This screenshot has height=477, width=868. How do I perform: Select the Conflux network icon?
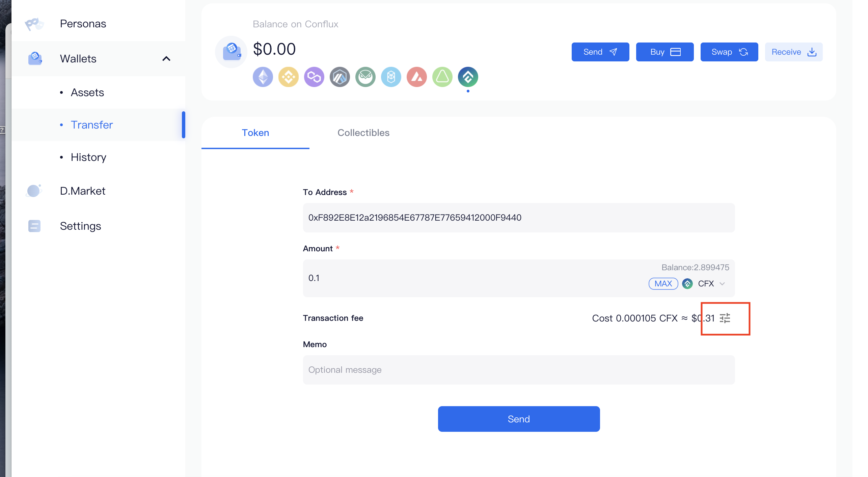[468, 77]
